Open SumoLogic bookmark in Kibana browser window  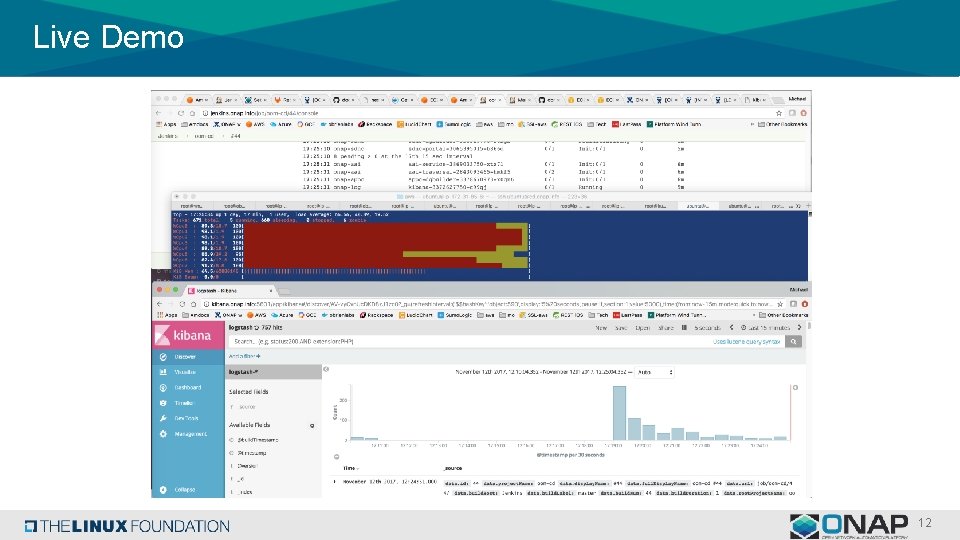pyautogui.click(x=456, y=315)
